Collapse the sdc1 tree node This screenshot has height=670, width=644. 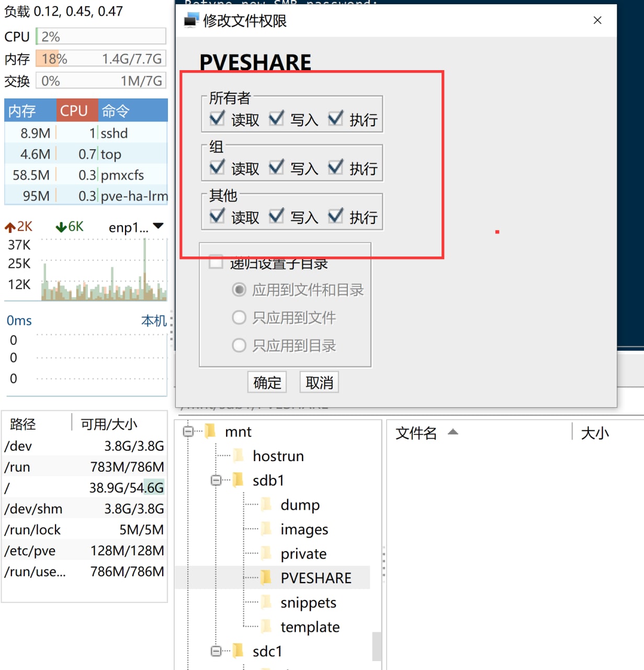coord(216,651)
